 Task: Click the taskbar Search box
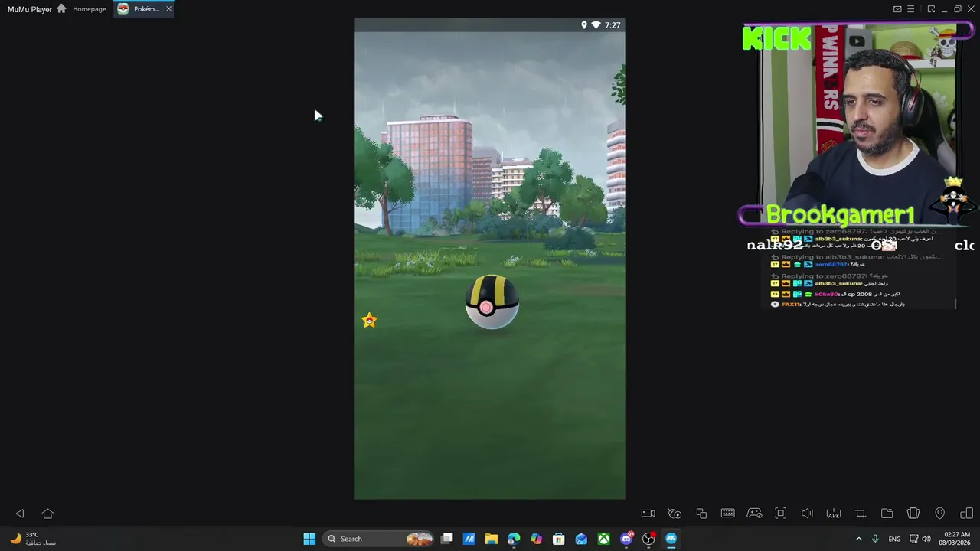(378, 539)
